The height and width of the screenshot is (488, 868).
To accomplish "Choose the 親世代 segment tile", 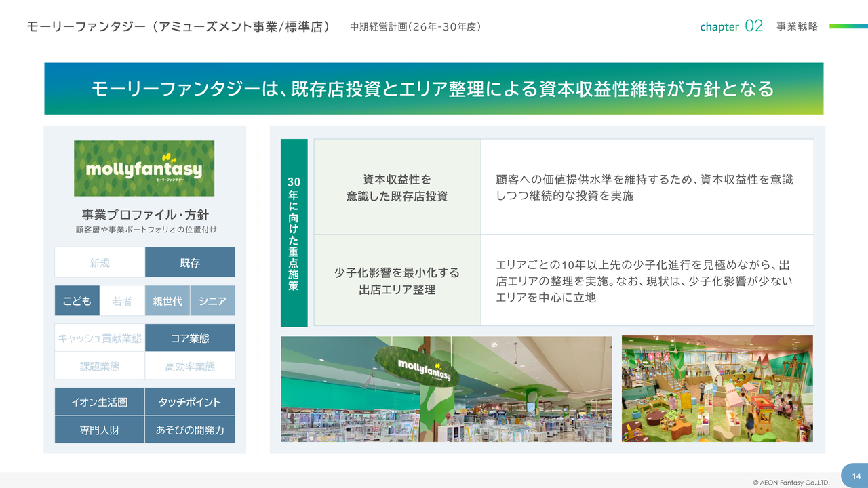I will [167, 301].
